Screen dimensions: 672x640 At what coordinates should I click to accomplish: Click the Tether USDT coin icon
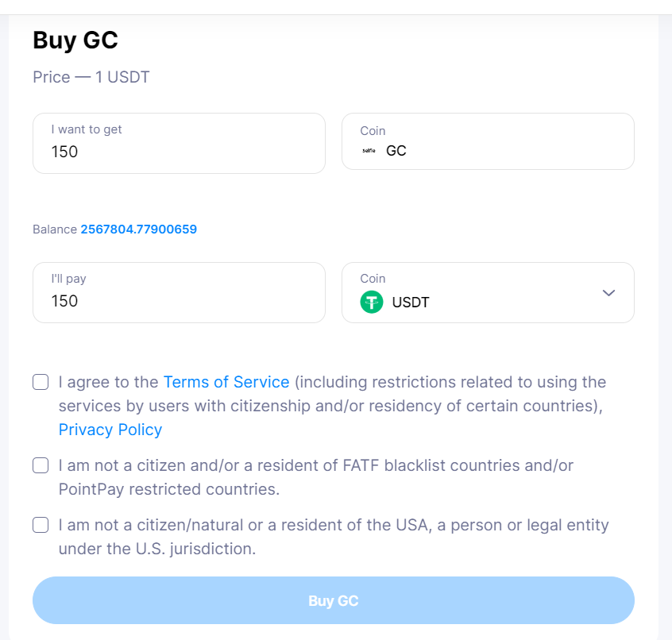[371, 302]
